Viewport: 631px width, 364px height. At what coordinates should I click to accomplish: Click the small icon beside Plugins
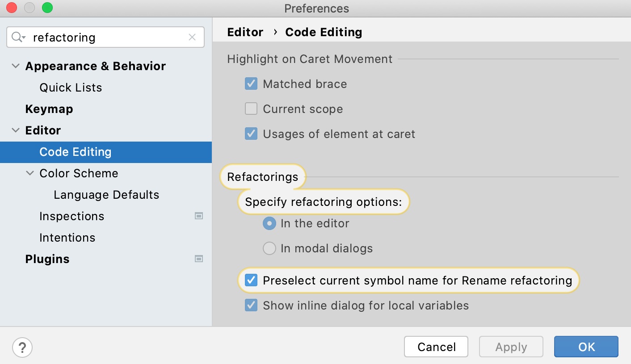tap(198, 259)
